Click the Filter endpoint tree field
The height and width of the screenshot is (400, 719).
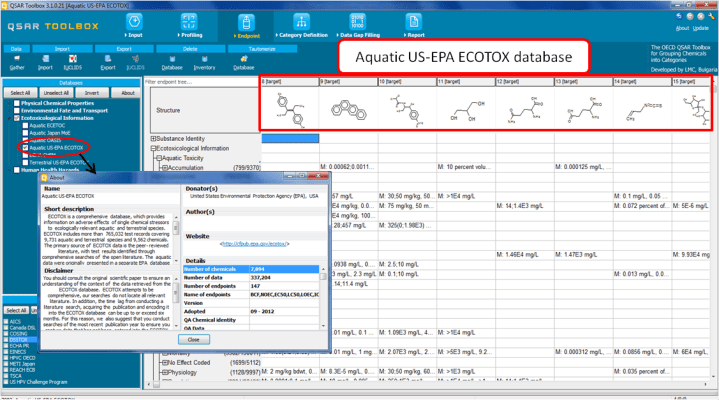200,82
